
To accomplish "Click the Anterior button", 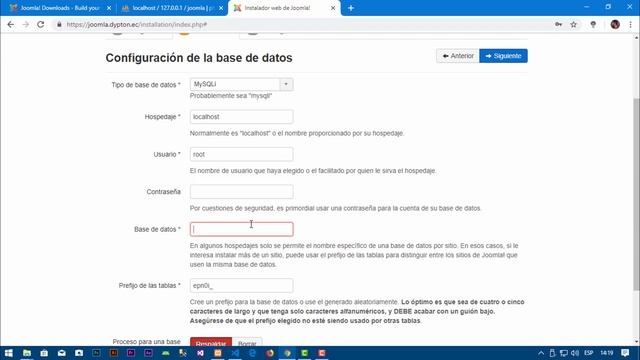I will pos(458,56).
